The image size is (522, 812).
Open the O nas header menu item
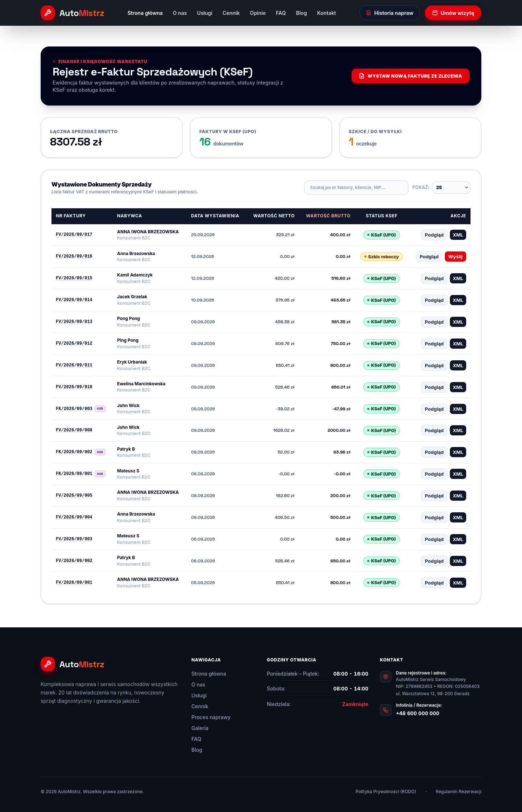click(x=180, y=13)
